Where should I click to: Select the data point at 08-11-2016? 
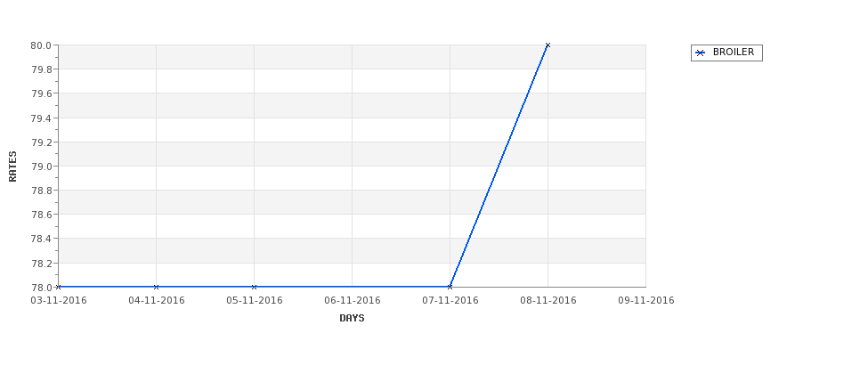548,45
